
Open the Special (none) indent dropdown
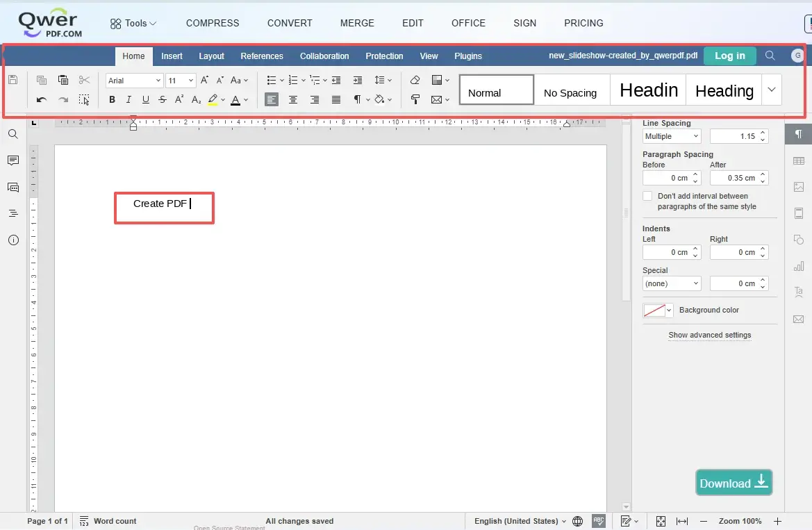coord(672,283)
